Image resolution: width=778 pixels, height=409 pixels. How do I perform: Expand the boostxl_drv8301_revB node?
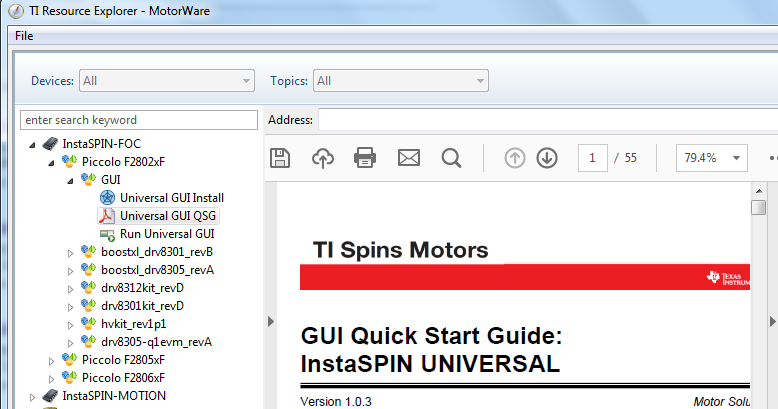70,253
